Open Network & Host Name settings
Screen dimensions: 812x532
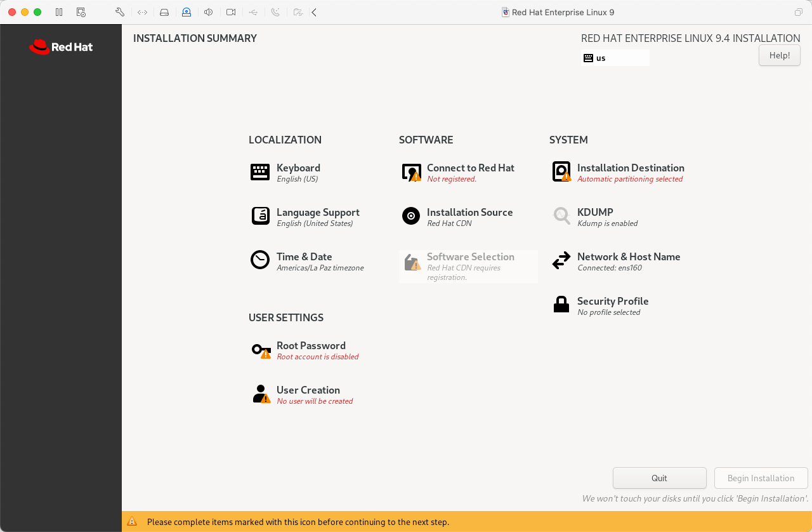pyautogui.click(x=628, y=257)
